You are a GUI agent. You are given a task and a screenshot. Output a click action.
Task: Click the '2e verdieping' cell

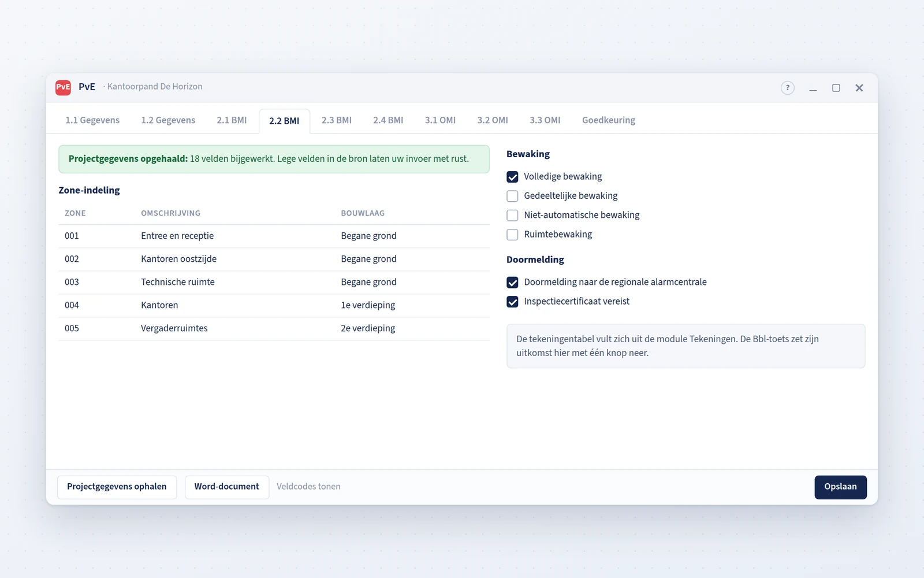[368, 328]
